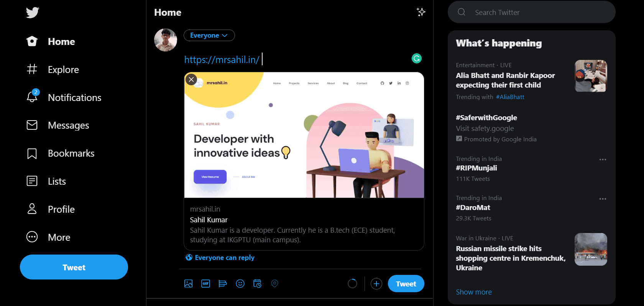Click the Home header title
This screenshot has width=644, height=306.
(168, 12)
